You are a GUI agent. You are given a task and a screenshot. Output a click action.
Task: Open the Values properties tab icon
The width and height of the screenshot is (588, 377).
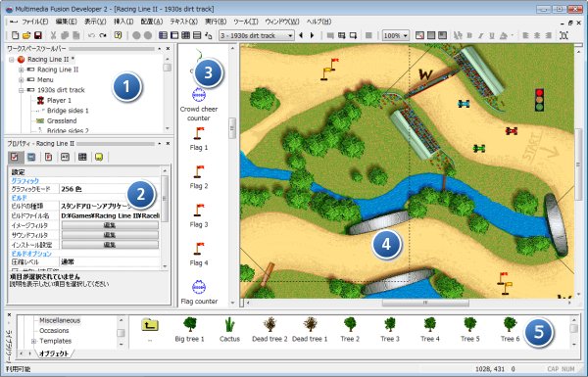click(x=66, y=157)
